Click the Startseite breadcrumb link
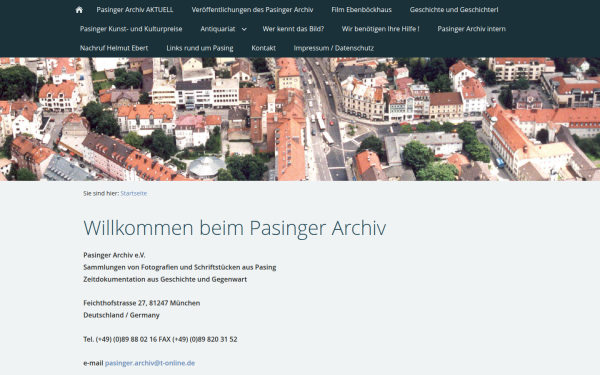600x375 pixels. tap(134, 193)
